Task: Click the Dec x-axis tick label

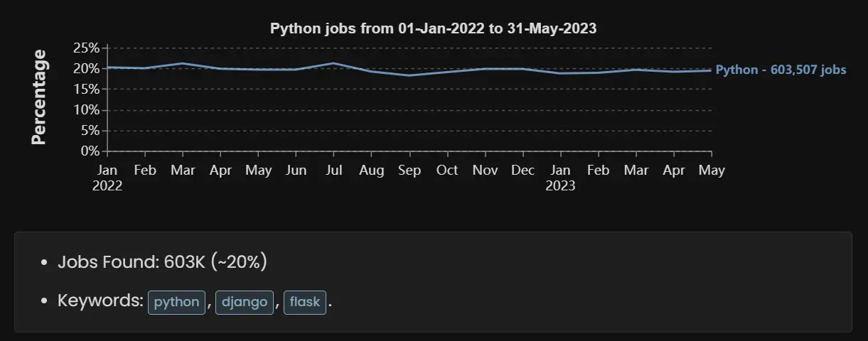Action: (x=523, y=170)
